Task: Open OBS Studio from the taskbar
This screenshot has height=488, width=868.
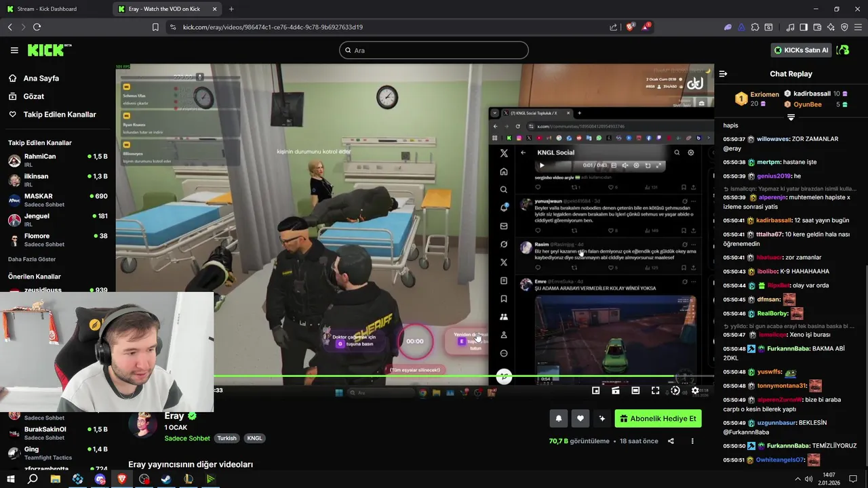Action: point(144,479)
